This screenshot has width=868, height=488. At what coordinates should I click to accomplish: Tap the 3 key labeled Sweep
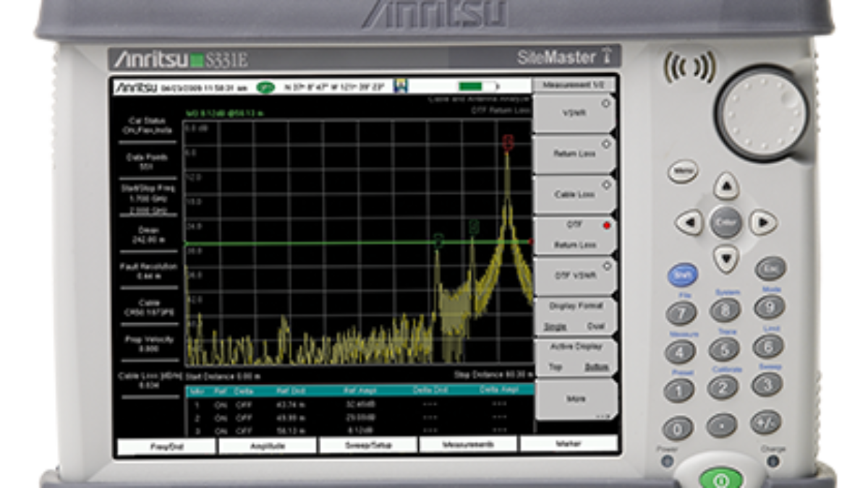pyautogui.click(x=767, y=385)
